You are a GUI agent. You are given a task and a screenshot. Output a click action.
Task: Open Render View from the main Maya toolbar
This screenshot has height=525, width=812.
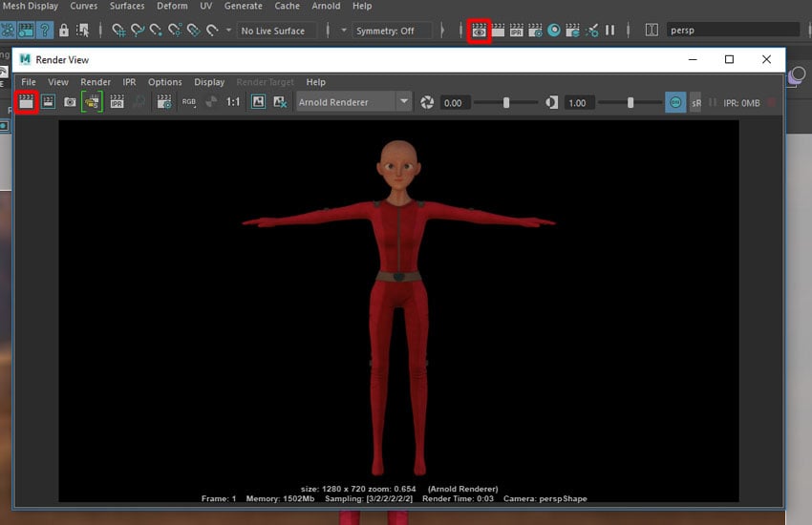point(479,31)
